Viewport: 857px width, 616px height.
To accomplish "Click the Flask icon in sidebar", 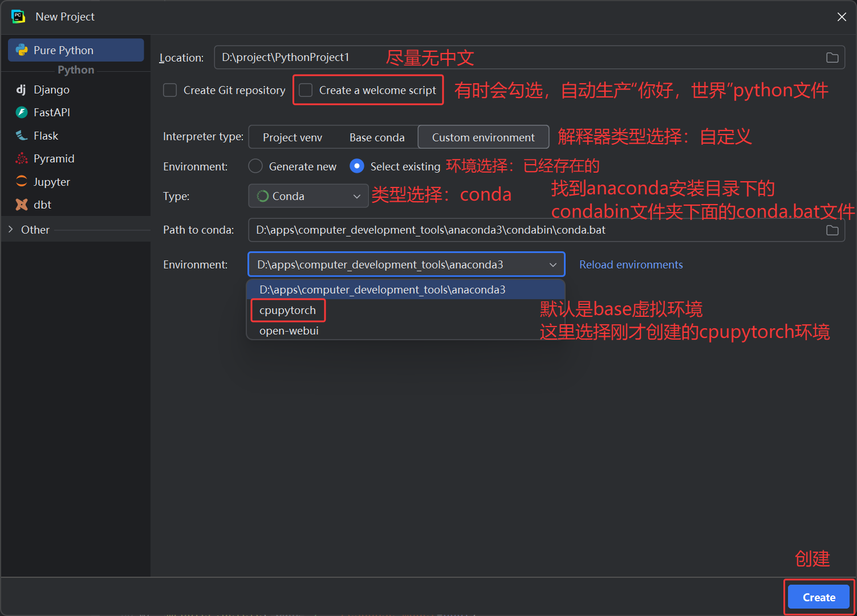I will click(x=22, y=136).
